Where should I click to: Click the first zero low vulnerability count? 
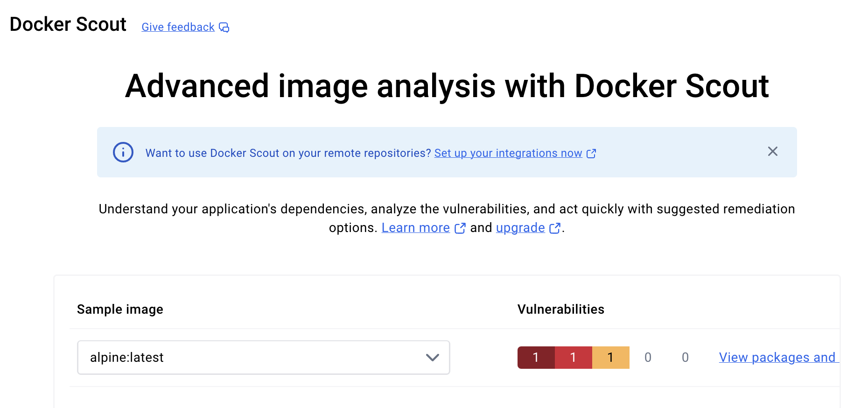pos(648,358)
